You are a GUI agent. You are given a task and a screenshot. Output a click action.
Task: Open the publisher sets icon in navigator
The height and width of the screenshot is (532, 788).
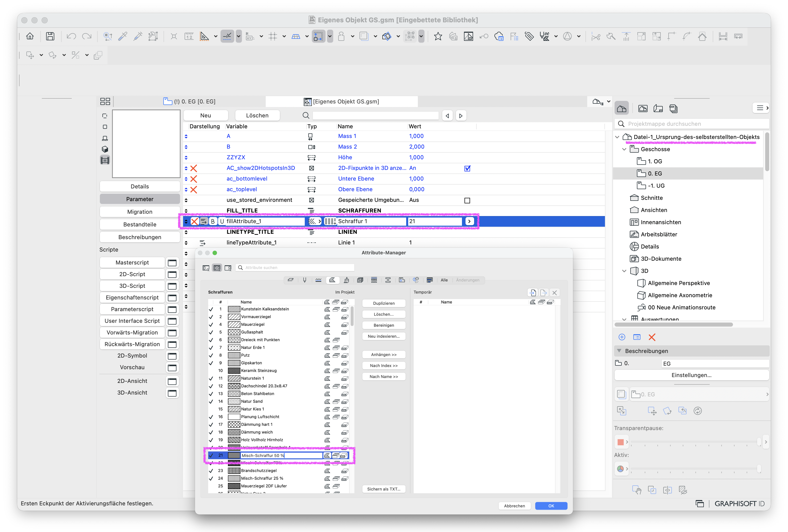coord(673,109)
